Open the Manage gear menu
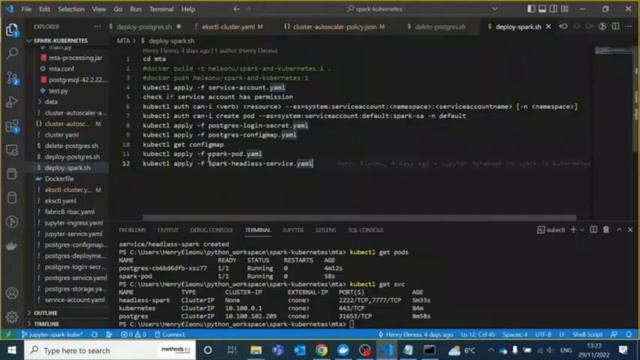Screen dimensions: 640x360 (12, 317)
